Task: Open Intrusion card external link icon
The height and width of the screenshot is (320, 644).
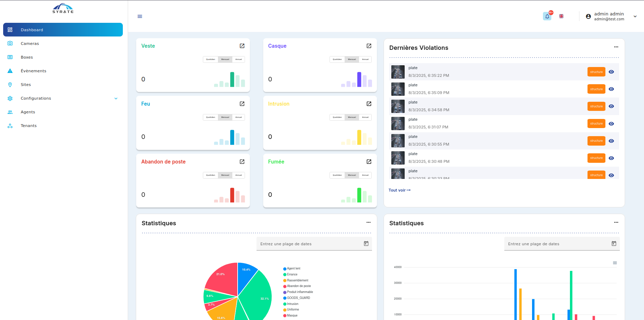Action: point(369,104)
